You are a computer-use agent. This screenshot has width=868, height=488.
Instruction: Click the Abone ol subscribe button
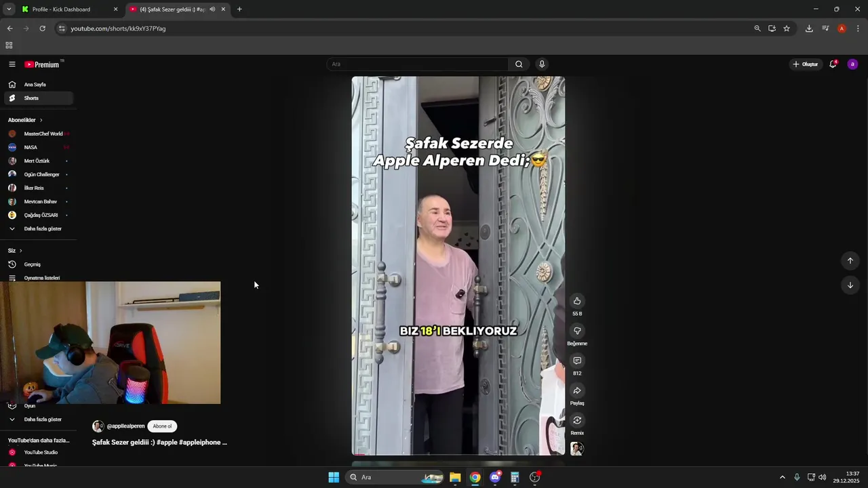click(x=162, y=426)
